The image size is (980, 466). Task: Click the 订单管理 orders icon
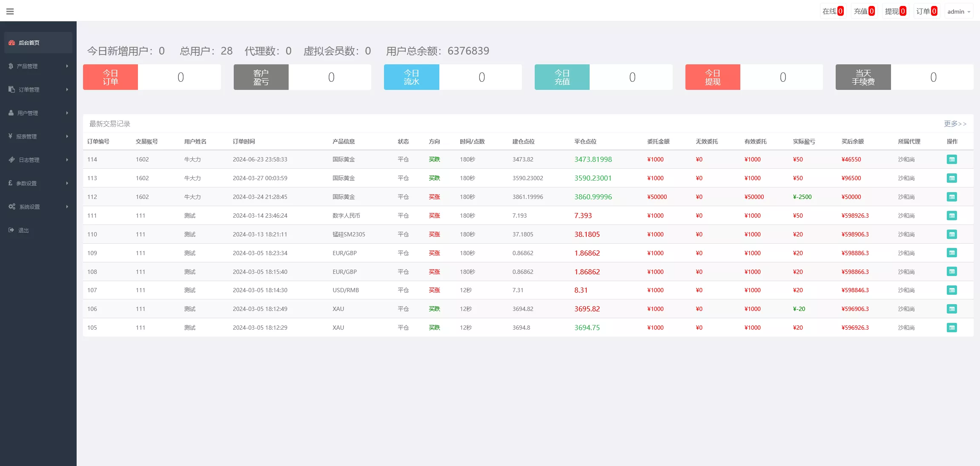click(x=10, y=89)
